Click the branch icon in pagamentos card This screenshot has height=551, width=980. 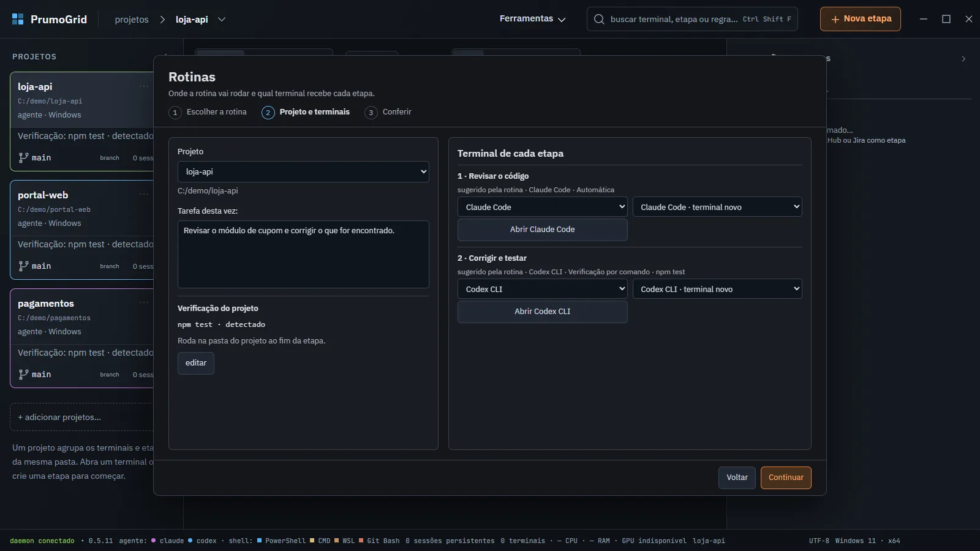point(23,374)
